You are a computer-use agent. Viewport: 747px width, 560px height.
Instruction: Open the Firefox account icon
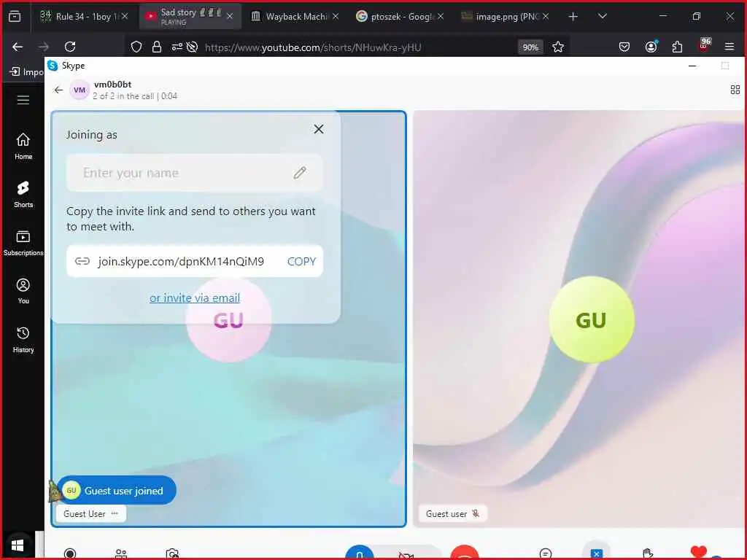click(x=651, y=46)
